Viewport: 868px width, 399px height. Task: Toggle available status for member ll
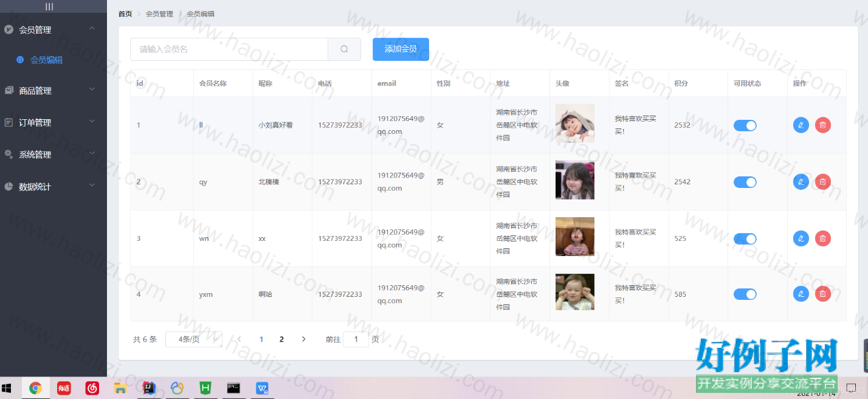tap(745, 125)
